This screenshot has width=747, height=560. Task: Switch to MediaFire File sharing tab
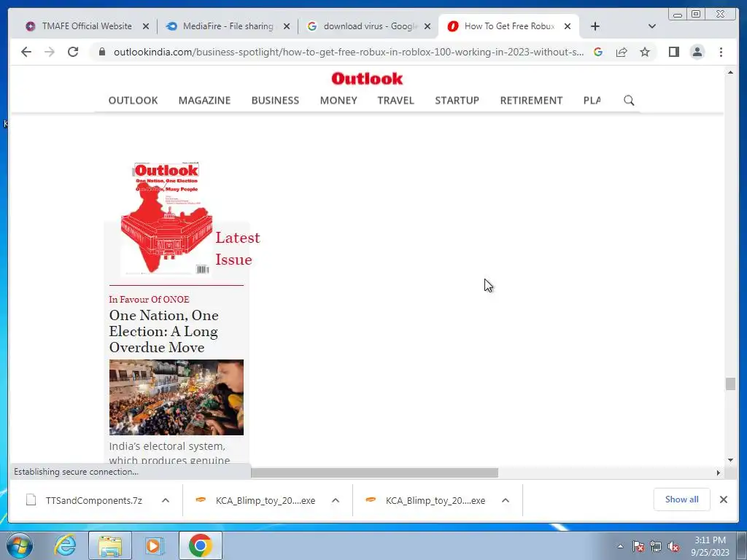coord(228,26)
